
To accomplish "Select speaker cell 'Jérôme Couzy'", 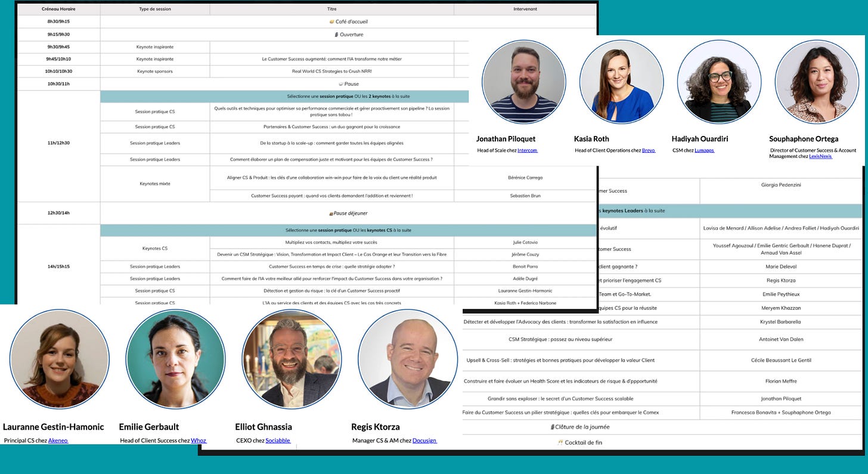I will point(525,255).
